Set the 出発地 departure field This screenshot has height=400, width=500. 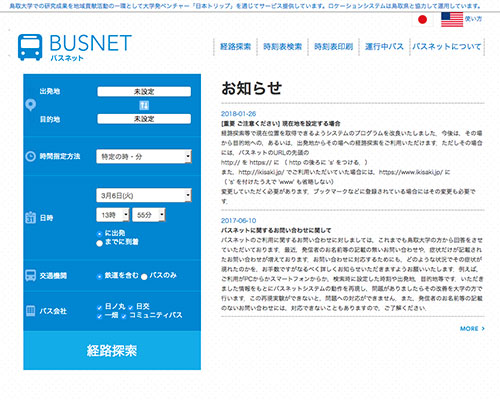point(144,92)
